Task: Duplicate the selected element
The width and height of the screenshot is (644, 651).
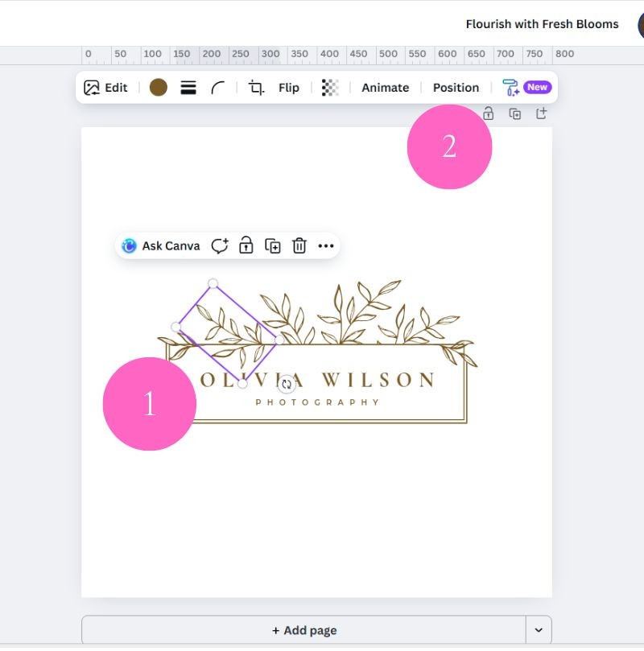Action: point(273,246)
